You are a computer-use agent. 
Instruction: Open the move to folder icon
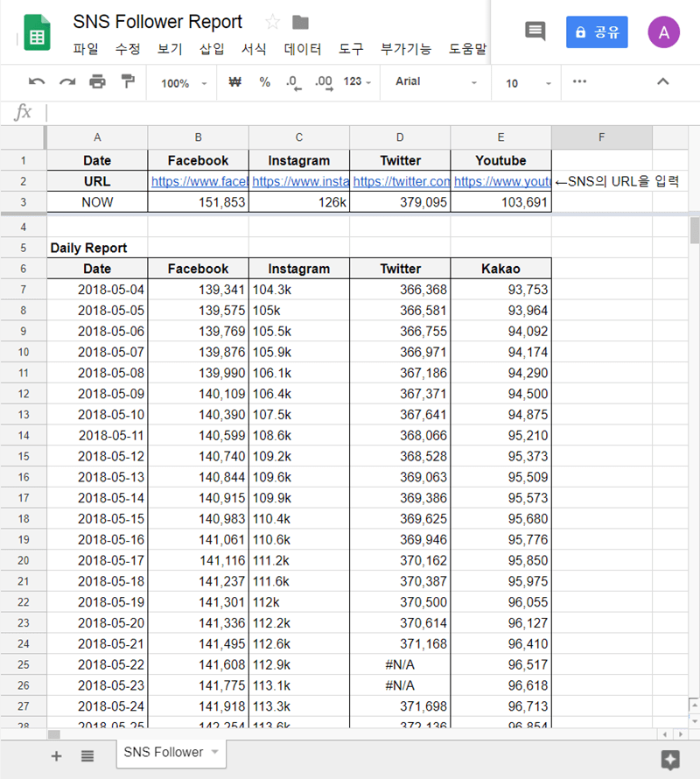click(300, 22)
